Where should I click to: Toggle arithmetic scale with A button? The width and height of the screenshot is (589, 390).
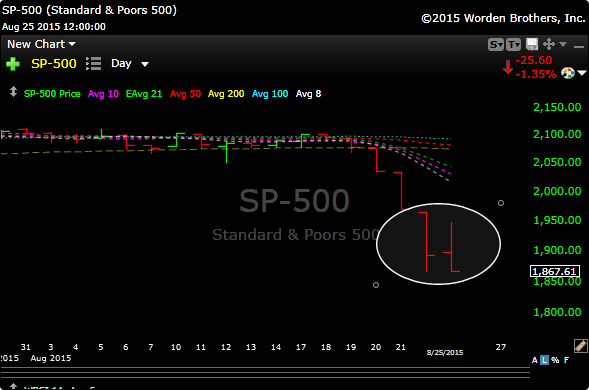click(x=535, y=360)
